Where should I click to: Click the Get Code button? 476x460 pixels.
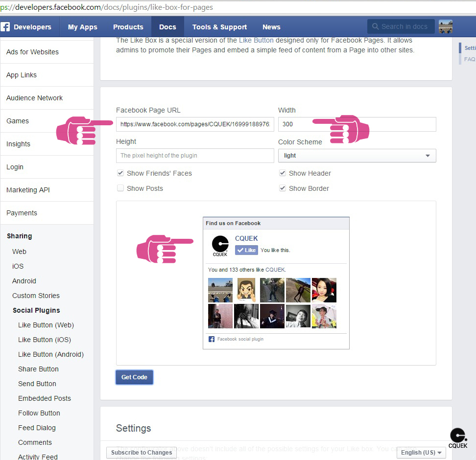(x=134, y=377)
